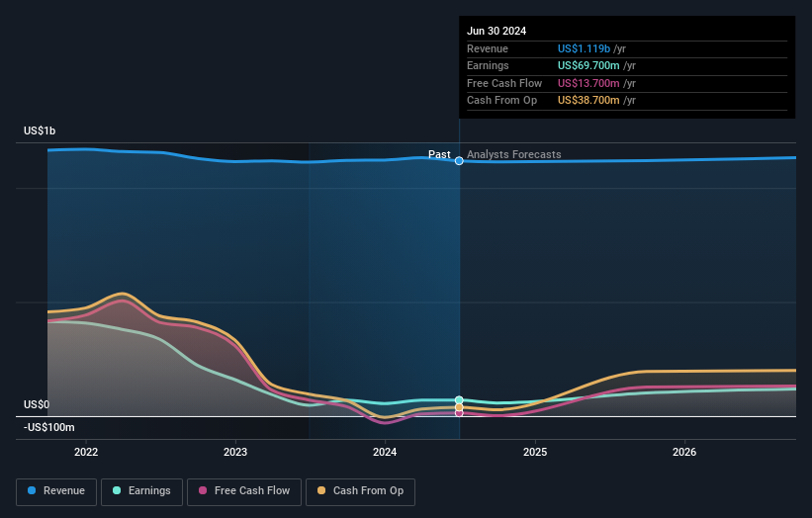Click the 2022 x-axis label

[x=86, y=452]
